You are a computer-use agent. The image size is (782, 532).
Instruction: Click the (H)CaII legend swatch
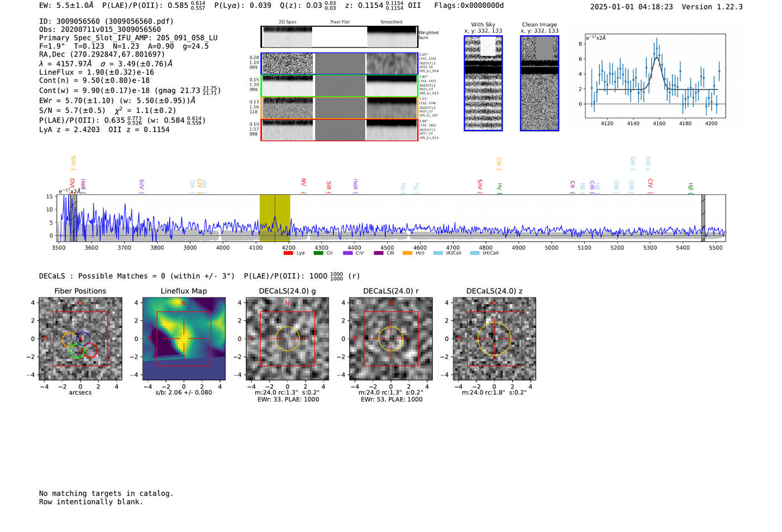click(475, 253)
